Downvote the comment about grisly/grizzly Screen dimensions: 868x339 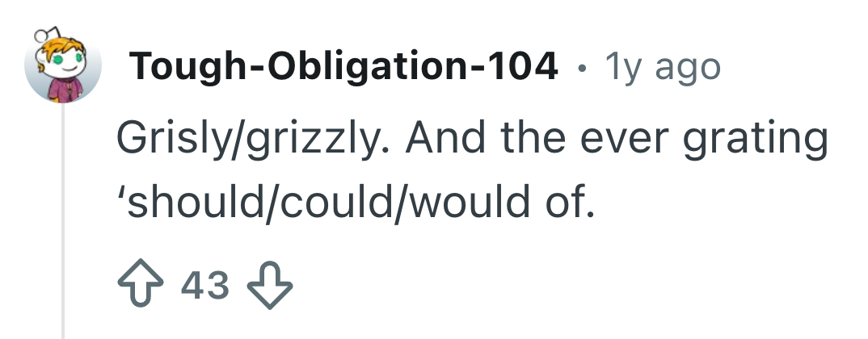(x=270, y=283)
